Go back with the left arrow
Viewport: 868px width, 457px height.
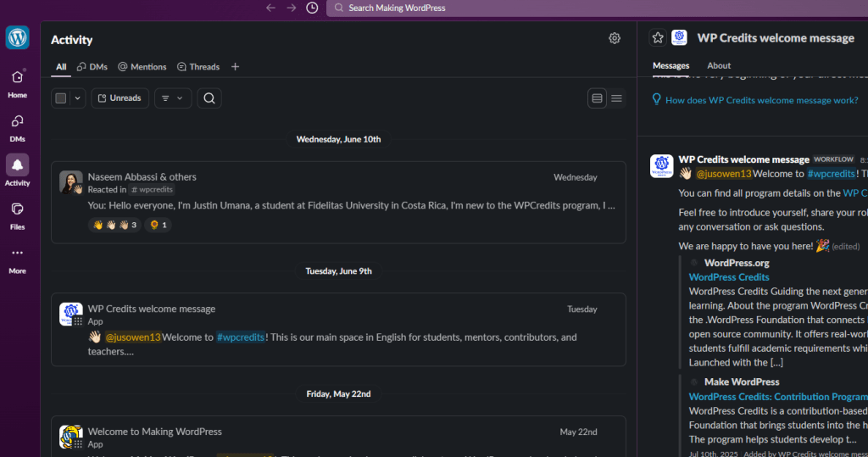[270, 8]
